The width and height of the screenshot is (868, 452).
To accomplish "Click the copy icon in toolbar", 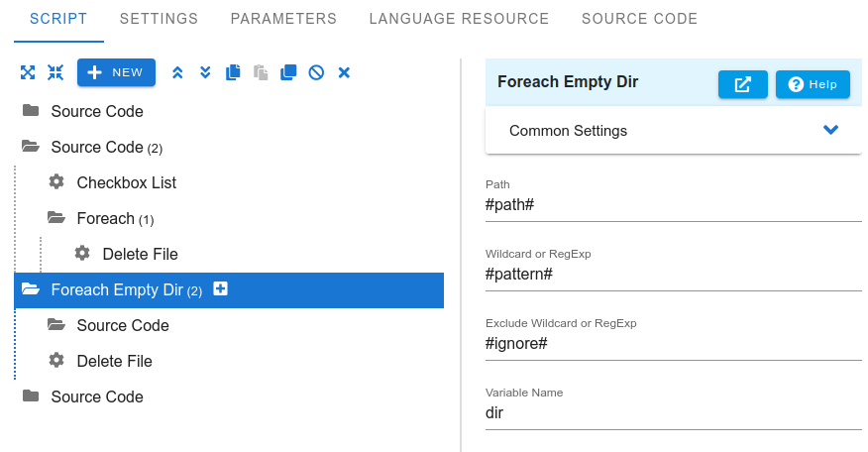I will [233, 72].
